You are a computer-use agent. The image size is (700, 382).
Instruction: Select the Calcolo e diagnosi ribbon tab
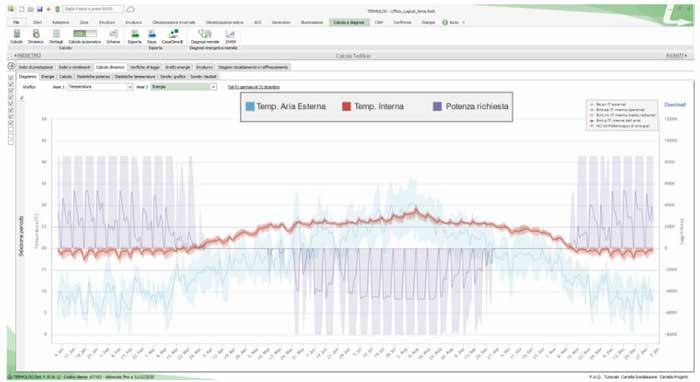point(349,22)
